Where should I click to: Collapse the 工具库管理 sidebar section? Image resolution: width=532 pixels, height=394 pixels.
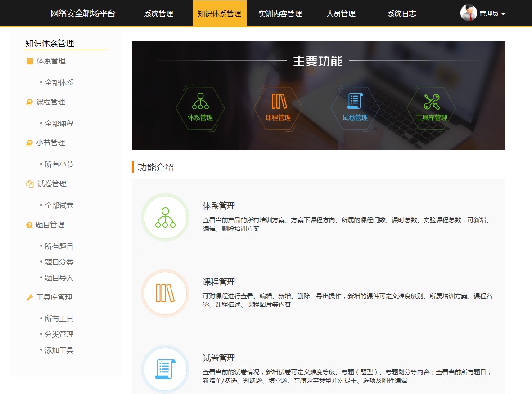click(x=54, y=297)
